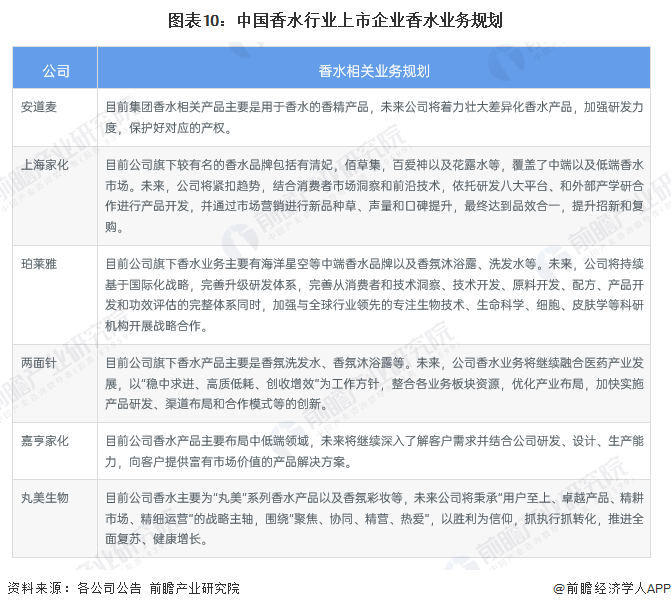Click the @前瞻经济学人APP credit text
Image resolution: width=671 pixels, height=609 pixels.
pos(612,588)
